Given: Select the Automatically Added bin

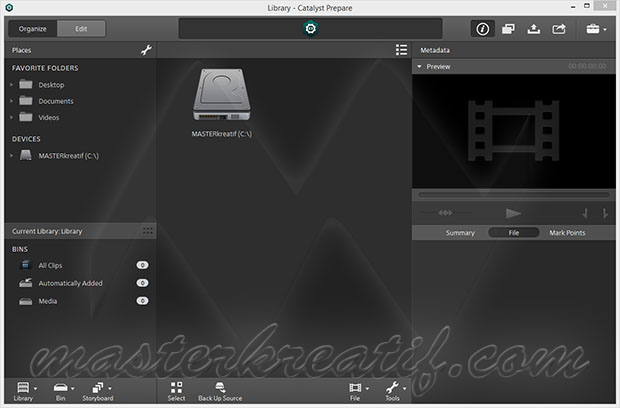Looking at the screenshot, I should click(70, 283).
